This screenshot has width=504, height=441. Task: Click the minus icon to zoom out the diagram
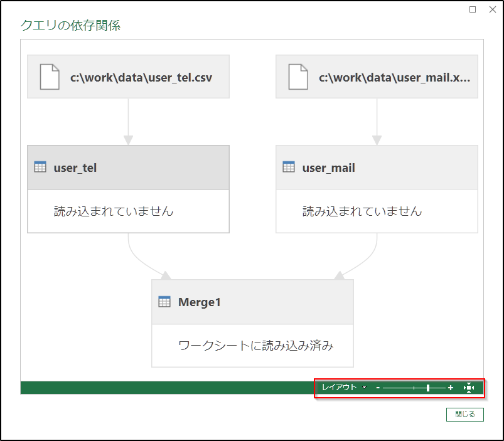(x=377, y=388)
